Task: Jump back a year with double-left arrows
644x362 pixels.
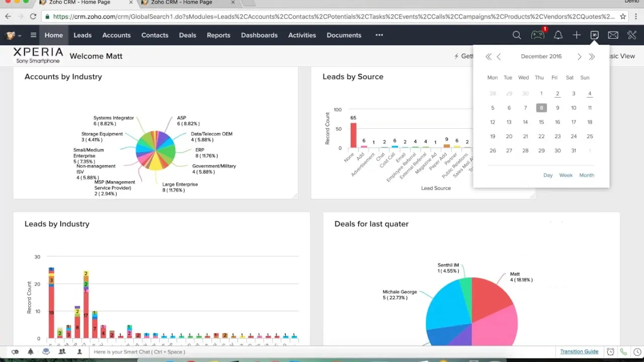Action: click(x=488, y=57)
